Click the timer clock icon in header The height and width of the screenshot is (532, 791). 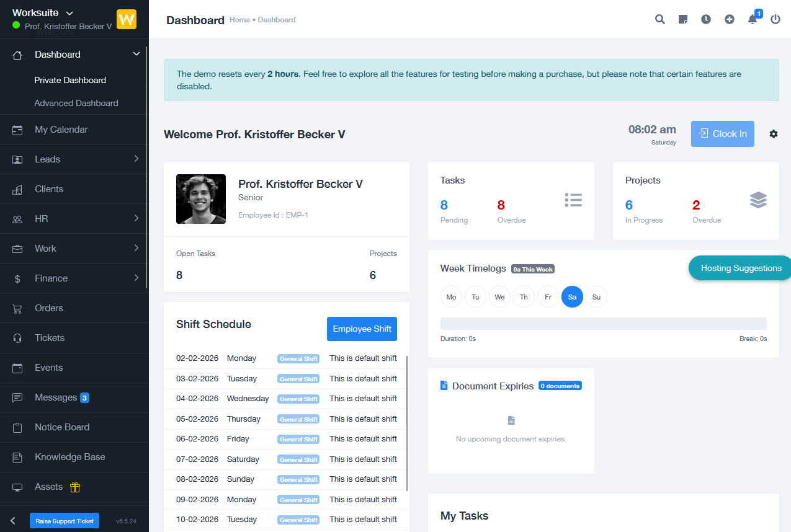(x=706, y=19)
